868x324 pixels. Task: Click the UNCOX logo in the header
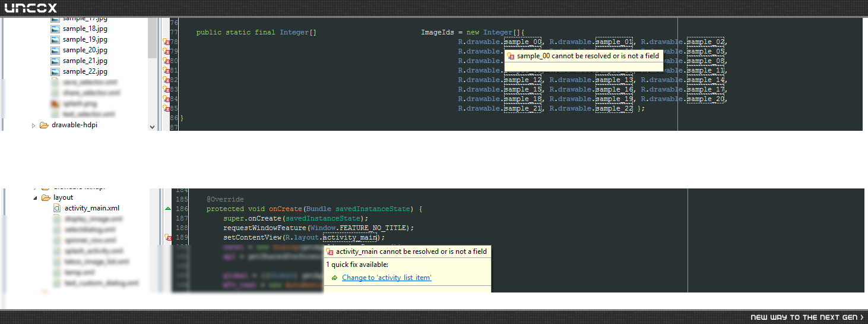(31, 8)
